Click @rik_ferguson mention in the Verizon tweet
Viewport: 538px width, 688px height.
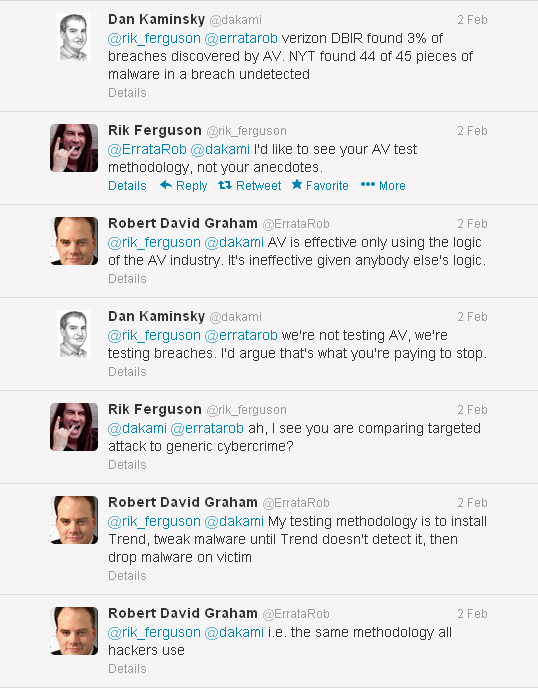(154, 39)
